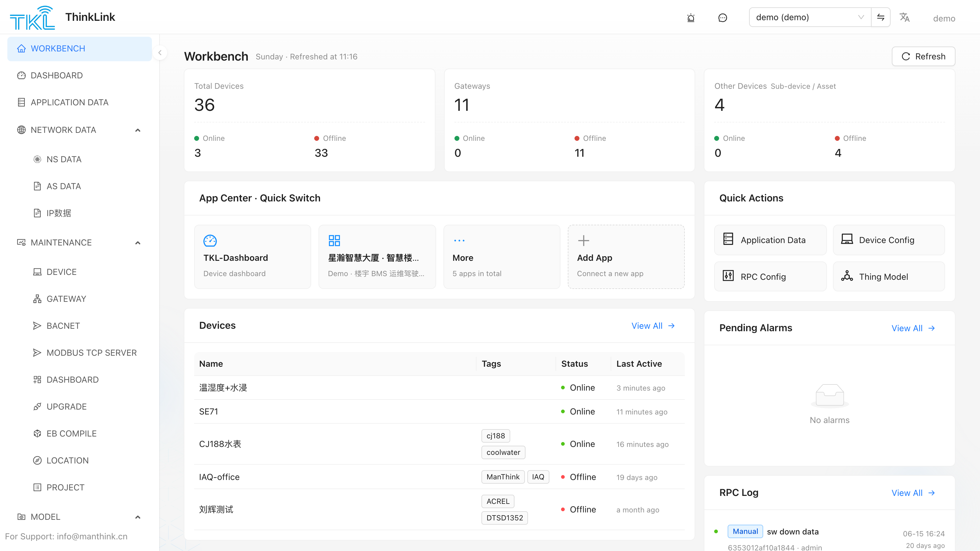Open the IP数据 menu item

coord(80,213)
